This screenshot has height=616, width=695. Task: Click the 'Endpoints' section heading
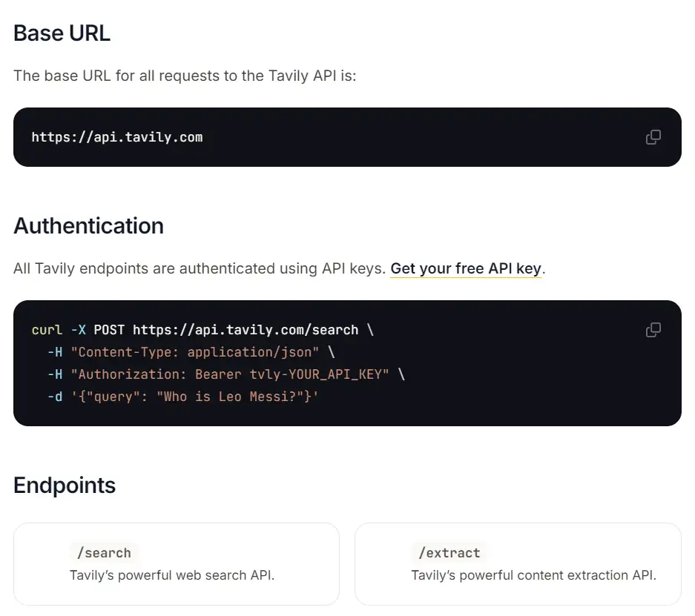[x=65, y=486]
